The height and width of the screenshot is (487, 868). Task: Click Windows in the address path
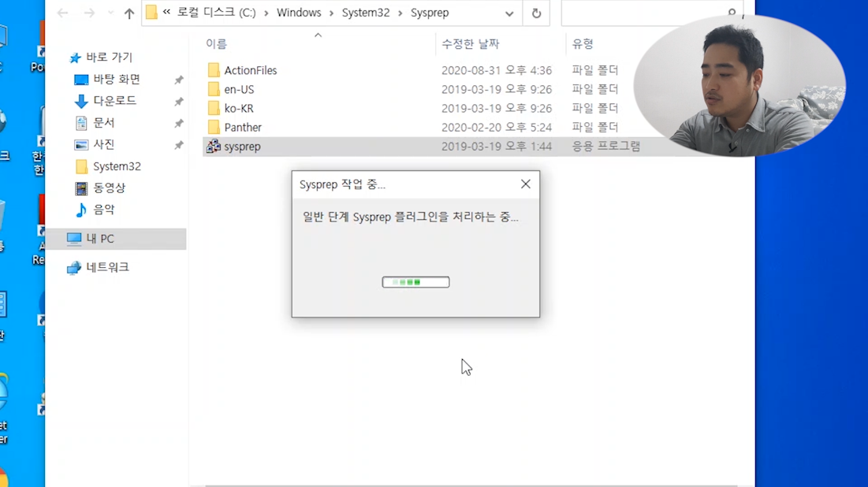coord(299,13)
